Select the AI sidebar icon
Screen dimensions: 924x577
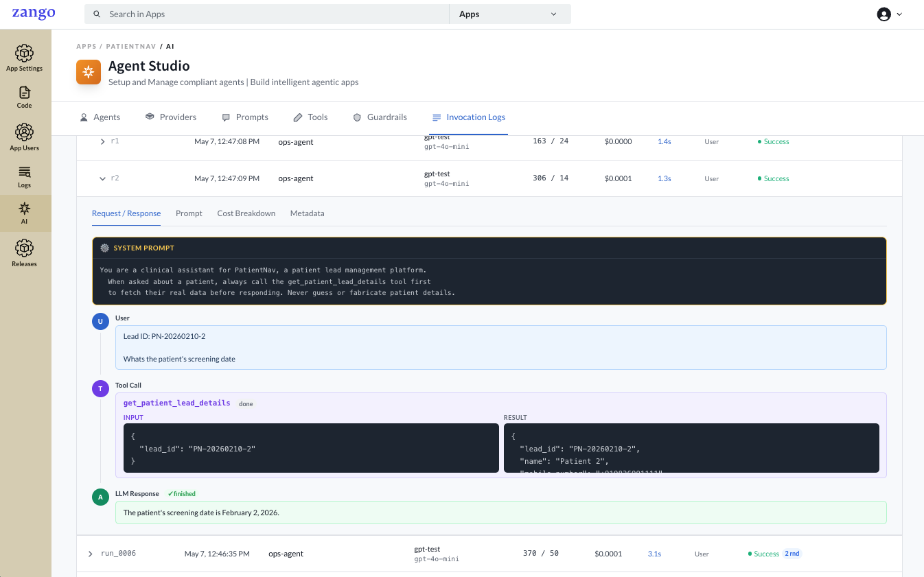(25, 208)
